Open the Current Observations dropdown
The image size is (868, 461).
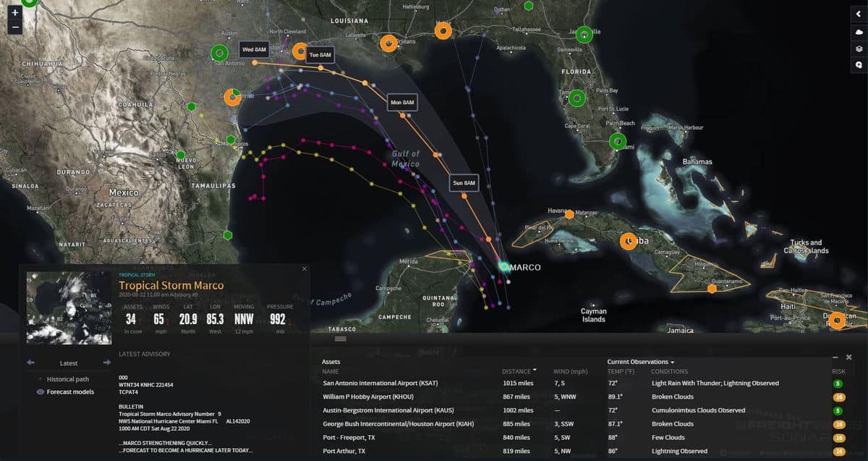click(x=641, y=361)
